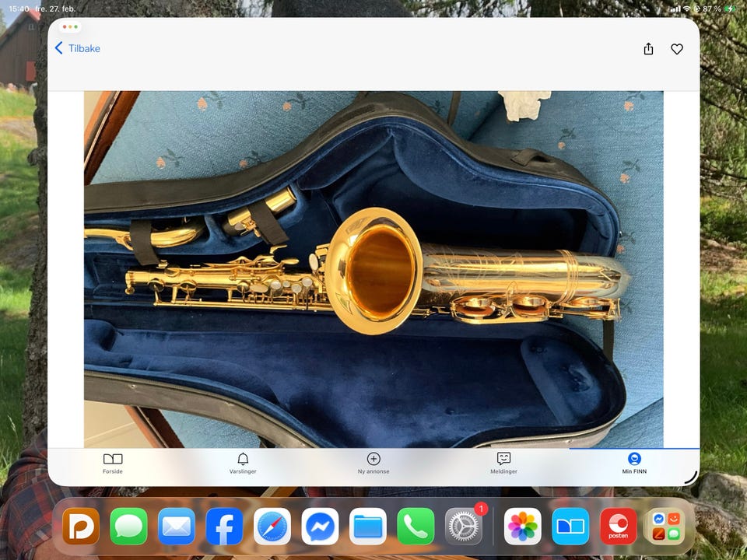The height and width of the screenshot is (560, 747).
Task: Open Settings app with badge
Action: click(x=464, y=527)
